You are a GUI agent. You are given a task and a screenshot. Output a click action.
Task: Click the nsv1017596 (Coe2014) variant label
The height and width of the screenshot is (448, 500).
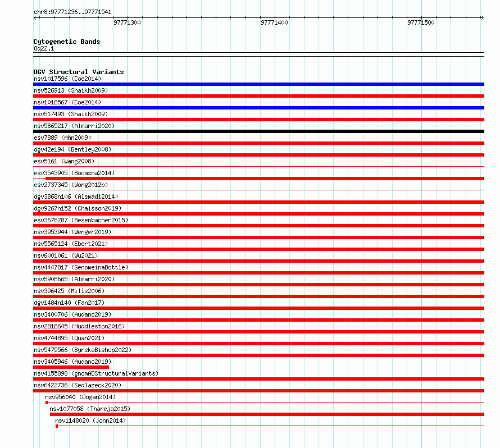click(67, 79)
